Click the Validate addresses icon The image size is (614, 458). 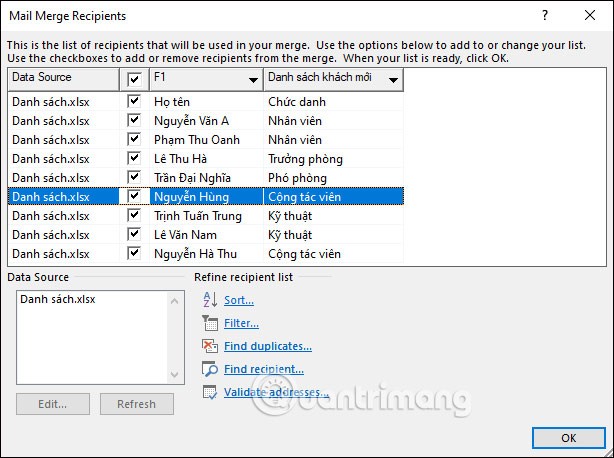(x=209, y=392)
